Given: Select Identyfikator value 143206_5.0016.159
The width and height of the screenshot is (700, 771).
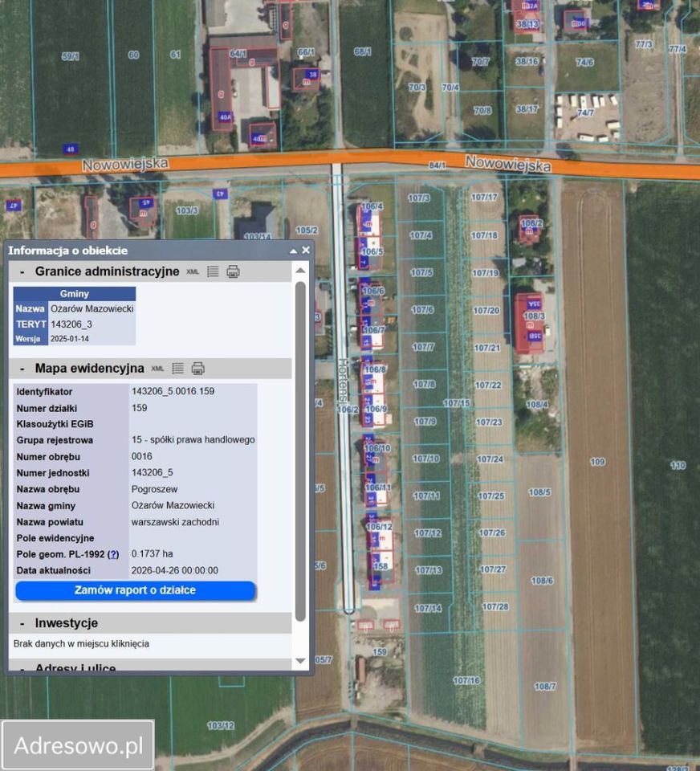Looking at the screenshot, I should coord(173,391).
